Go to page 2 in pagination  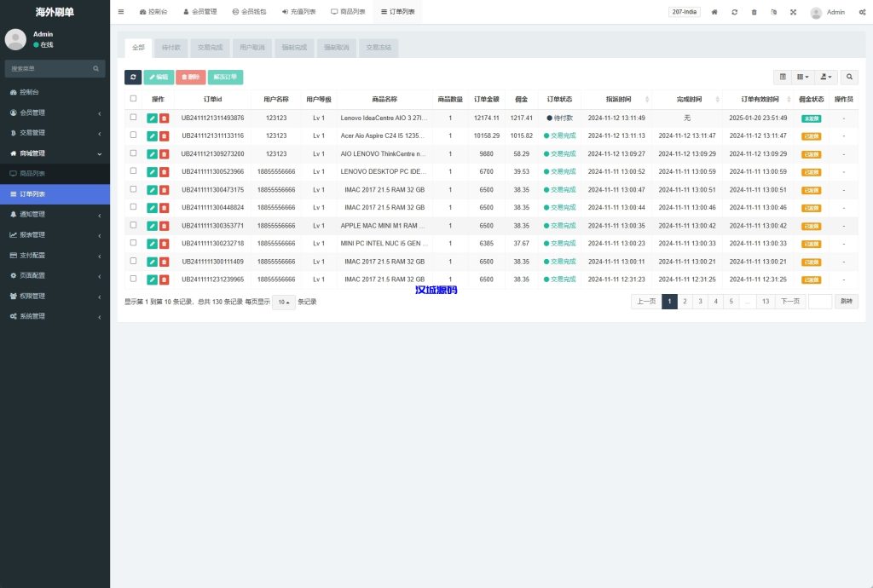(685, 301)
